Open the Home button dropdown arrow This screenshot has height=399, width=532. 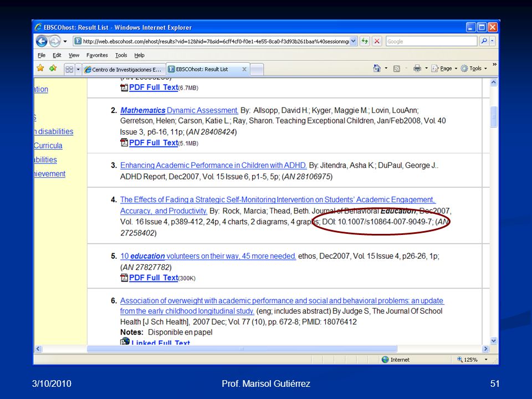point(386,68)
